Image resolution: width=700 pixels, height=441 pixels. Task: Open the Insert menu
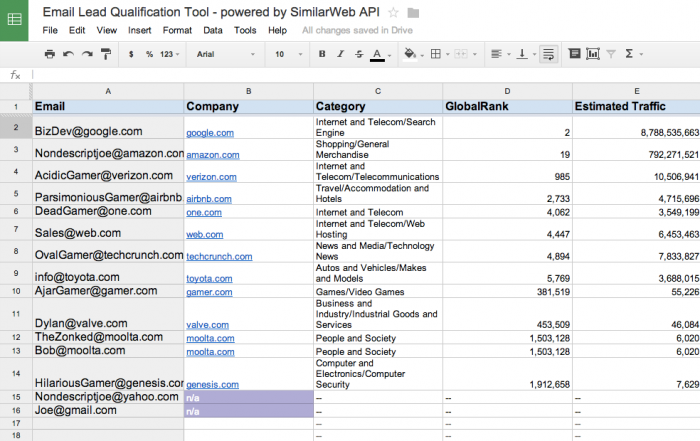click(140, 30)
